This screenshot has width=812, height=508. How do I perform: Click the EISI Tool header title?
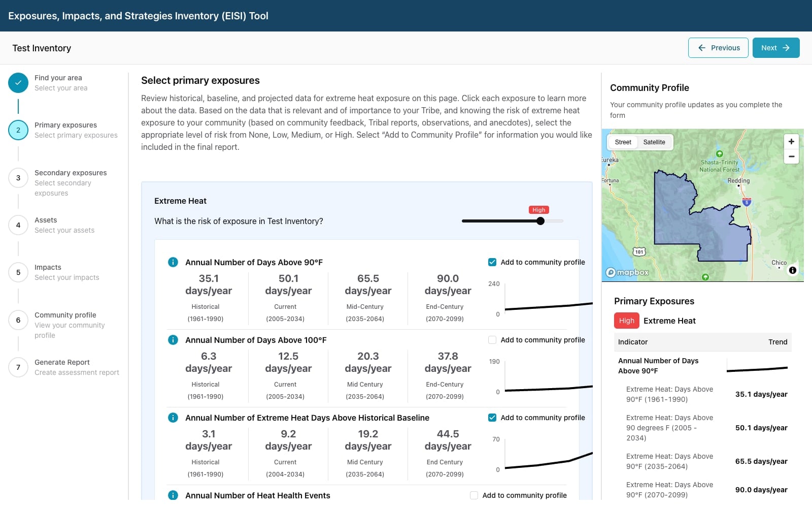(x=138, y=16)
